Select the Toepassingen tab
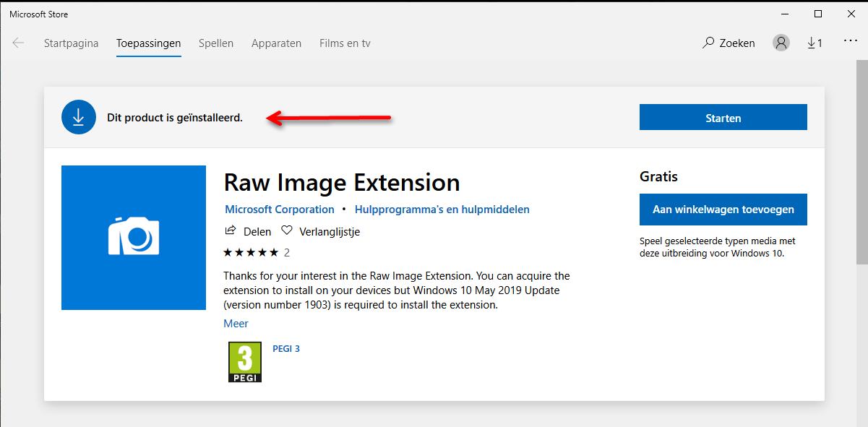Screen dimensions: 868x427 pos(148,43)
